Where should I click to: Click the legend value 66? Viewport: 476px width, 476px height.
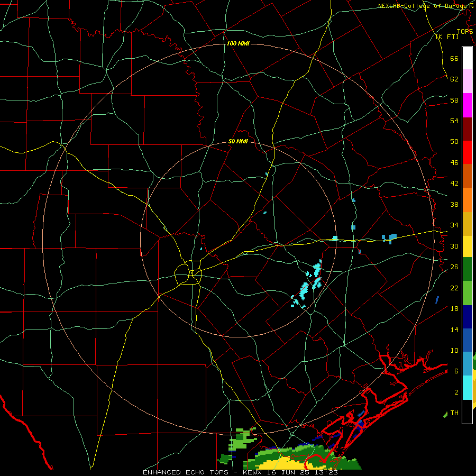(x=454, y=58)
